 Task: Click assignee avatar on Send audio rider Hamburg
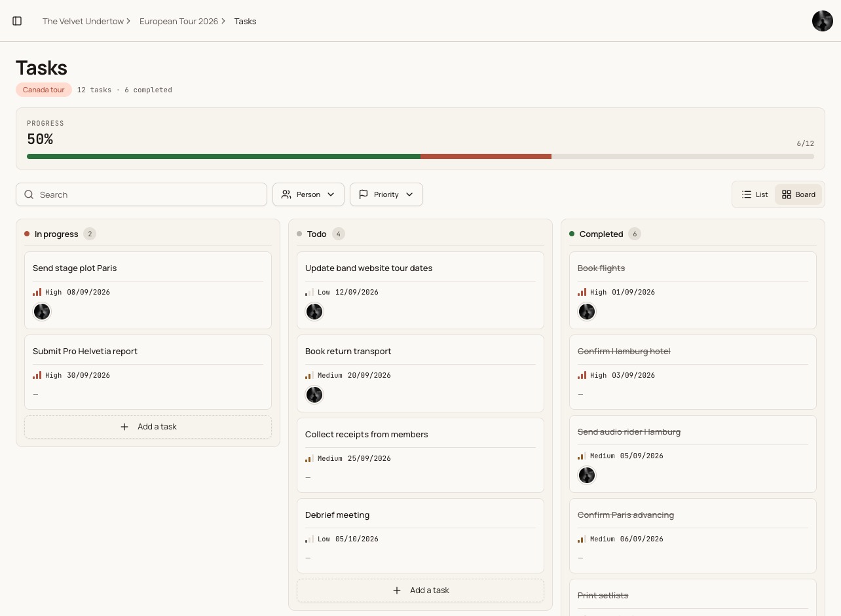587,475
